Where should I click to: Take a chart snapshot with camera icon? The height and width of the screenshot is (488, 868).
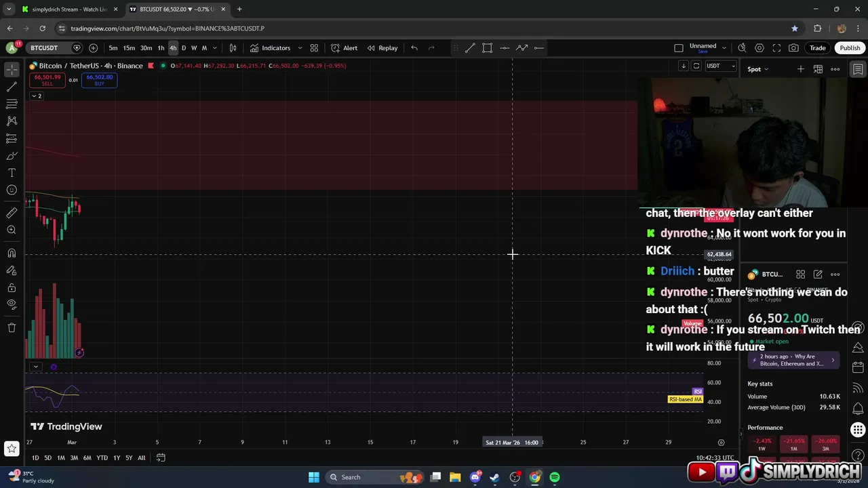793,48
